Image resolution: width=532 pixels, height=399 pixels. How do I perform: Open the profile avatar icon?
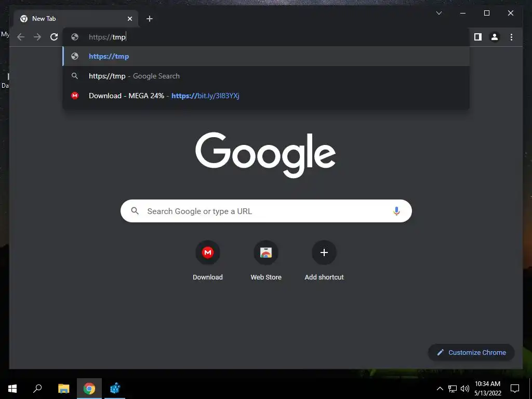pyautogui.click(x=495, y=37)
